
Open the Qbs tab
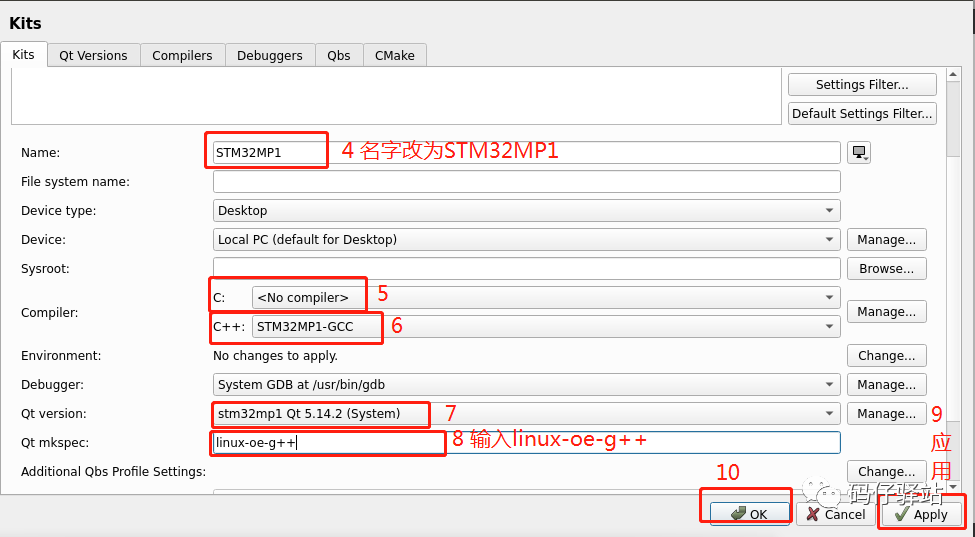pos(339,55)
